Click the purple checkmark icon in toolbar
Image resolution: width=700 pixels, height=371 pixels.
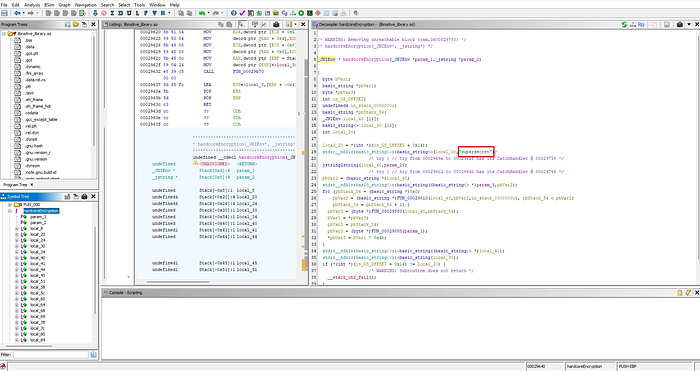pos(242,13)
